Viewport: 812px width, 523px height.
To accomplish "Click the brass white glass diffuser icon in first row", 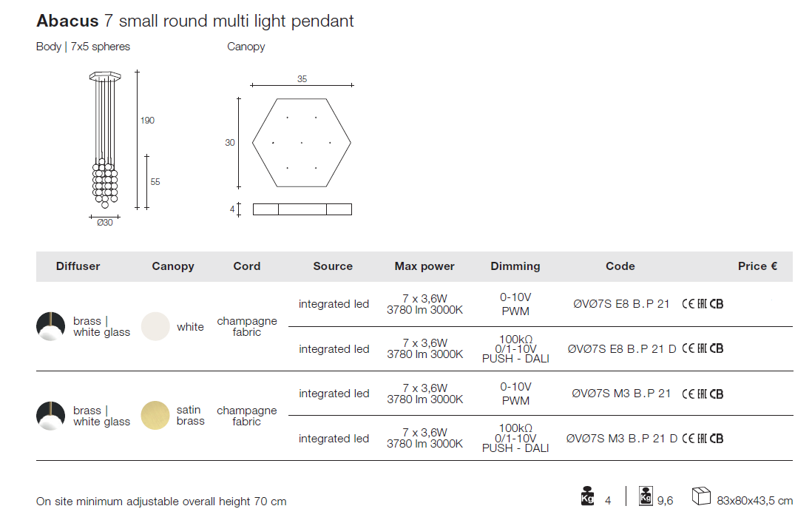I will point(51,326).
